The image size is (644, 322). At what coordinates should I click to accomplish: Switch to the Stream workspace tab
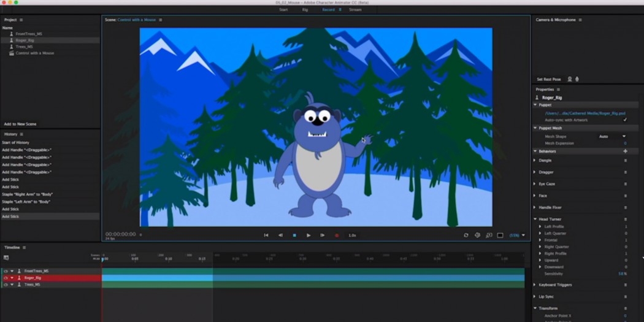355,9
